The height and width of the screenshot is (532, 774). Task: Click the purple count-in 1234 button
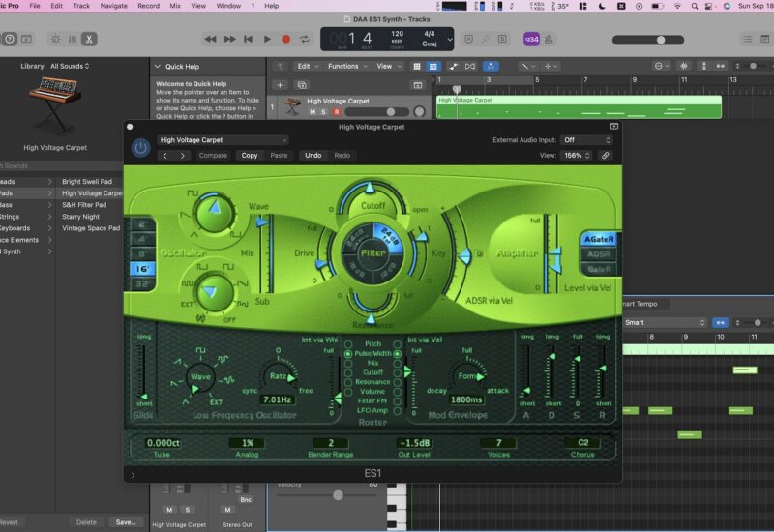531,39
